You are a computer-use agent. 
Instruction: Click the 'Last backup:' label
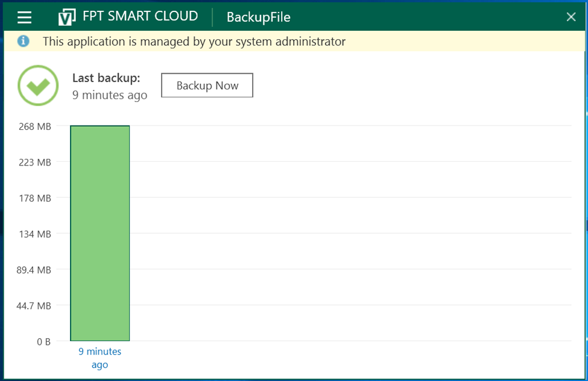point(106,78)
